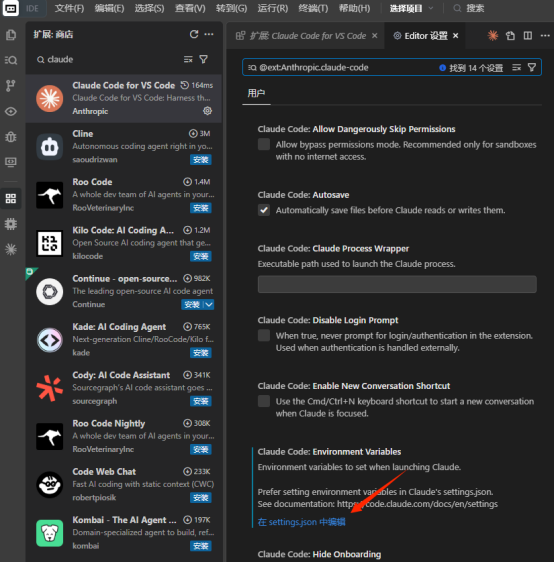Open 选择项目 project dropdown

411,8
